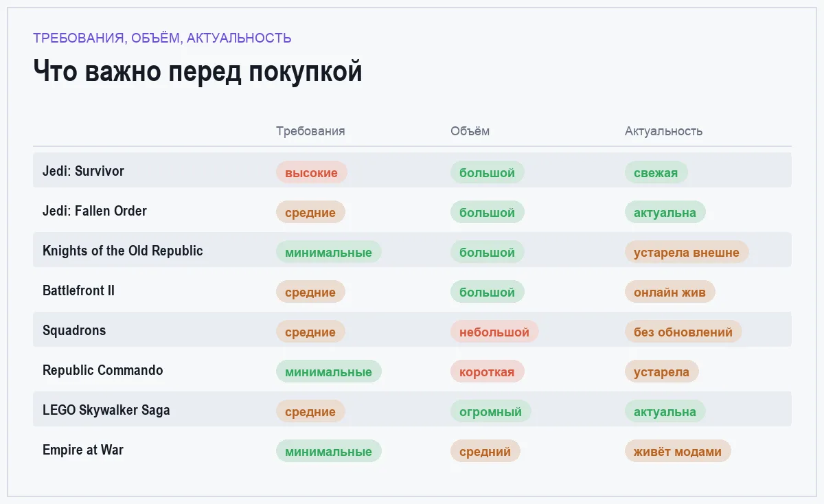Screen dimensions: 824x504
Task: Click the "Актуальность" column header
Action: tap(663, 131)
